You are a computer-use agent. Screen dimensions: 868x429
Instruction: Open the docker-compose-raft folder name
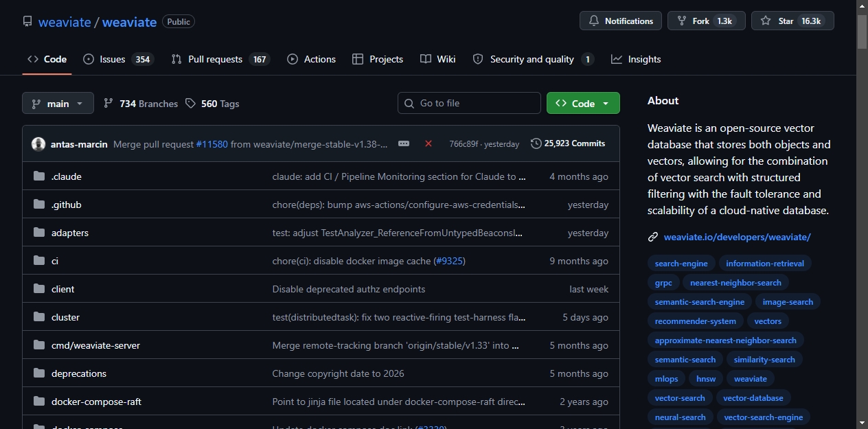(97, 402)
